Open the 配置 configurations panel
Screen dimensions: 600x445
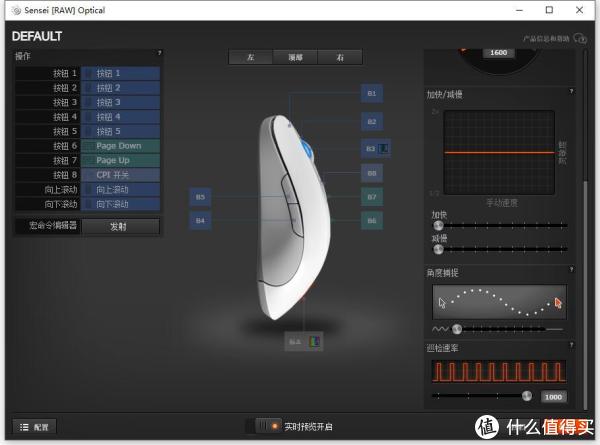34,427
